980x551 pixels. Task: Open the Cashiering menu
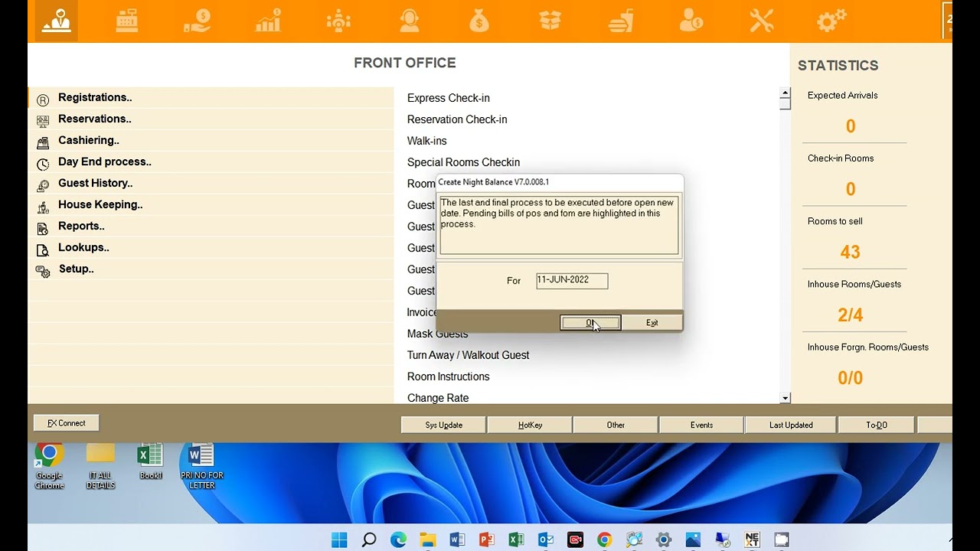pos(89,140)
